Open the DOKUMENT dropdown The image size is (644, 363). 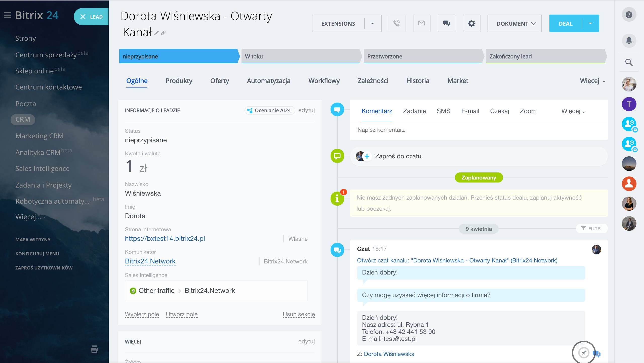tap(514, 23)
